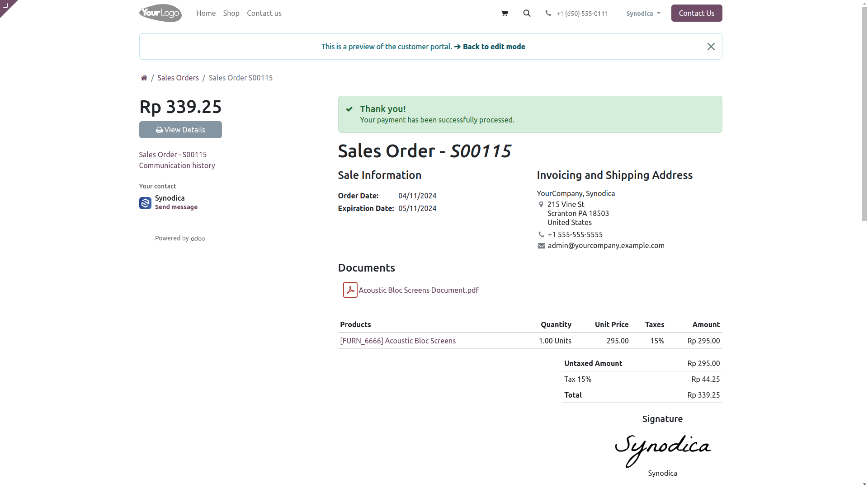Open the Acoustic Bloc Screens product link
The image size is (868, 488).
pyautogui.click(x=398, y=341)
